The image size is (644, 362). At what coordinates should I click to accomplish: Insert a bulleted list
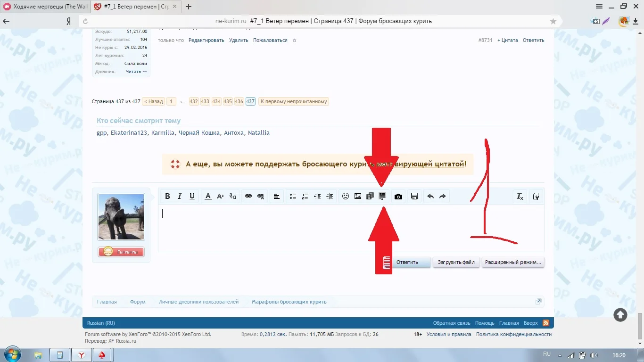coord(293,197)
